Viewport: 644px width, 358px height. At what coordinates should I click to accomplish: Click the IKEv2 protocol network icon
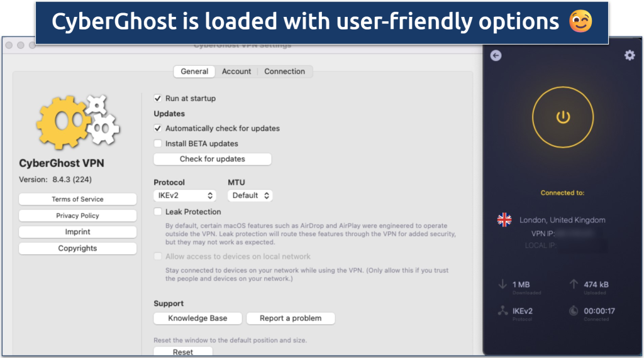pos(502,310)
